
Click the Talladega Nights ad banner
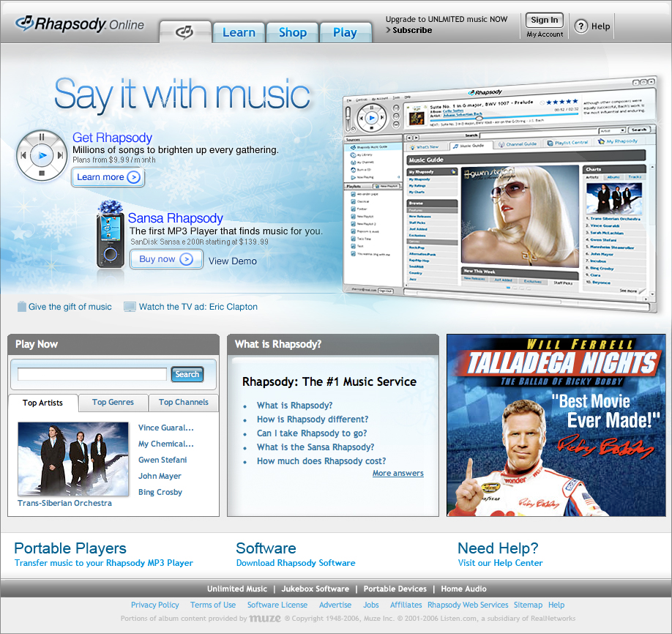556,425
